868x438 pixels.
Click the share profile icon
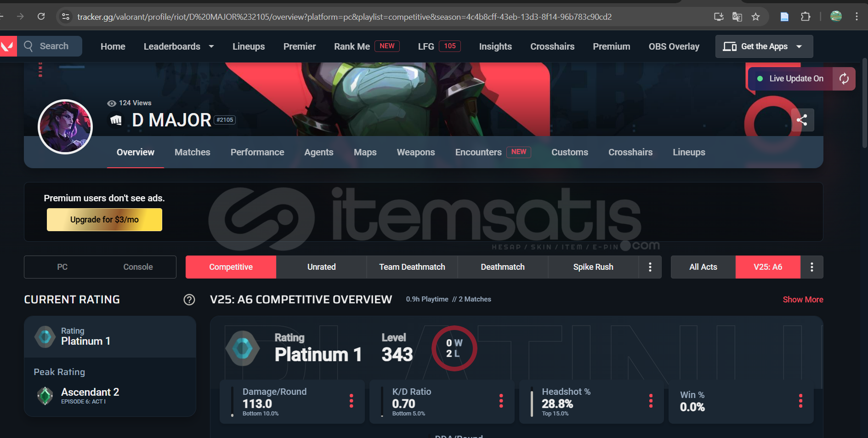pos(802,120)
